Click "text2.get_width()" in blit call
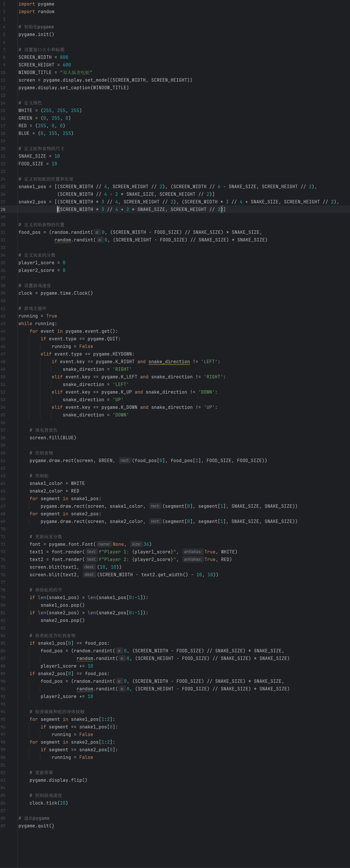 164,575
